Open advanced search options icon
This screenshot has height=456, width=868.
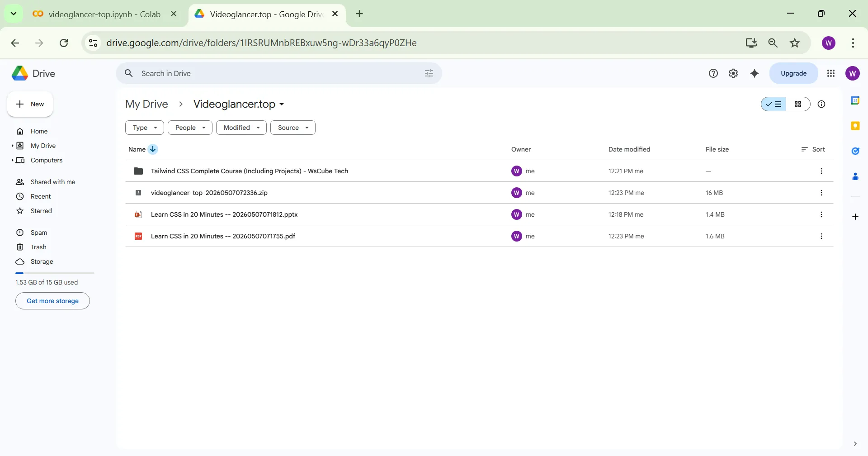coord(429,73)
